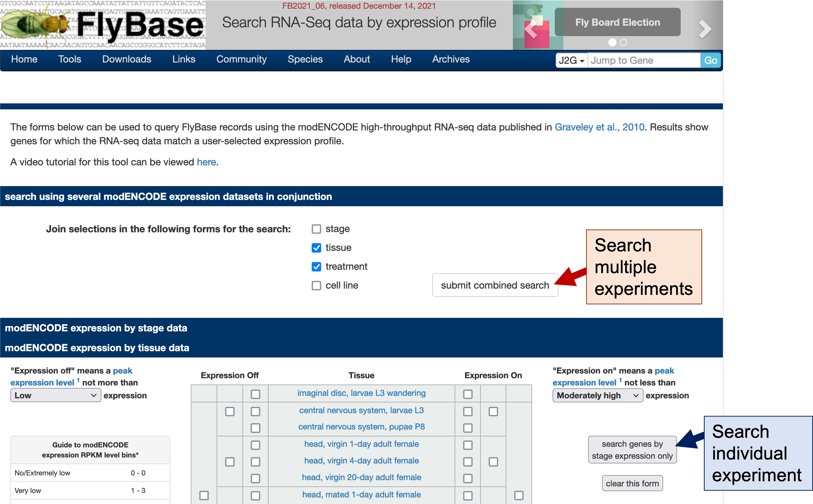
Task: Click the FlyBase logo
Action: [x=103, y=25]
